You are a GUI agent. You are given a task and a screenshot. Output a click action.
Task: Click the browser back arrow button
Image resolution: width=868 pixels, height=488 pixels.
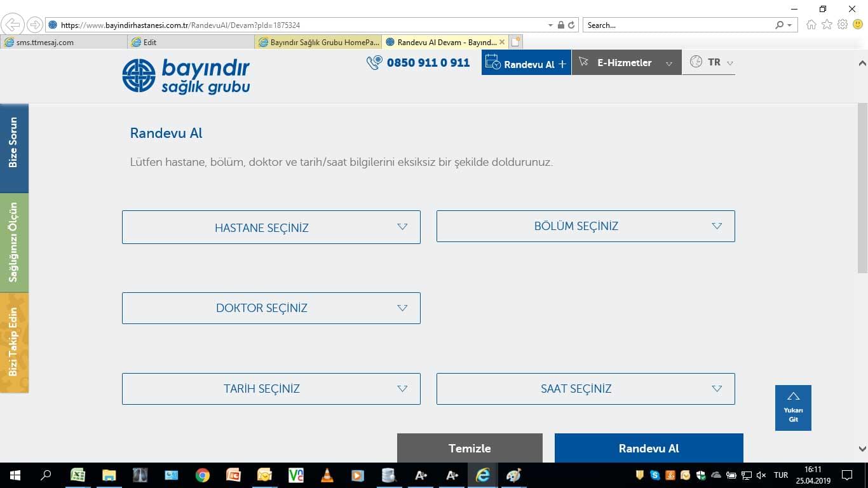pos(13,25)
